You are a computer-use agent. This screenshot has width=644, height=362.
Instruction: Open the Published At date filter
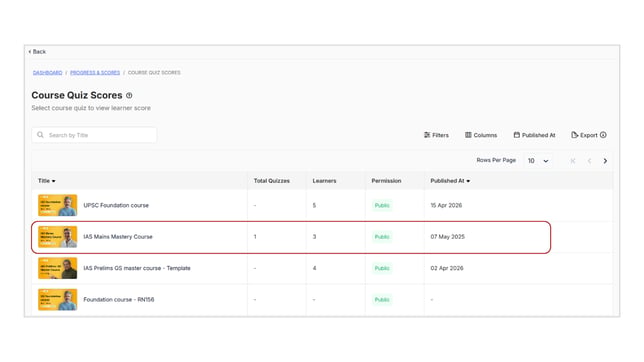(534, 135)
